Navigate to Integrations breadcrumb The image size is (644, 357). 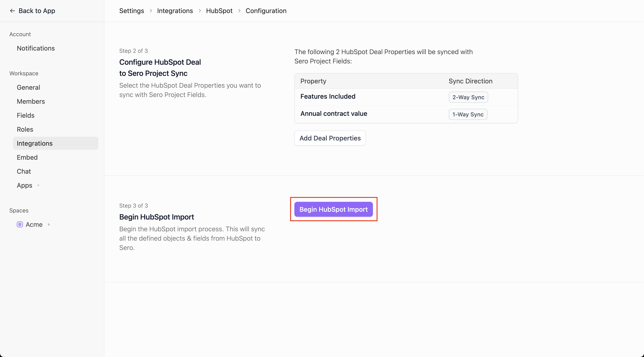(175, 11)
